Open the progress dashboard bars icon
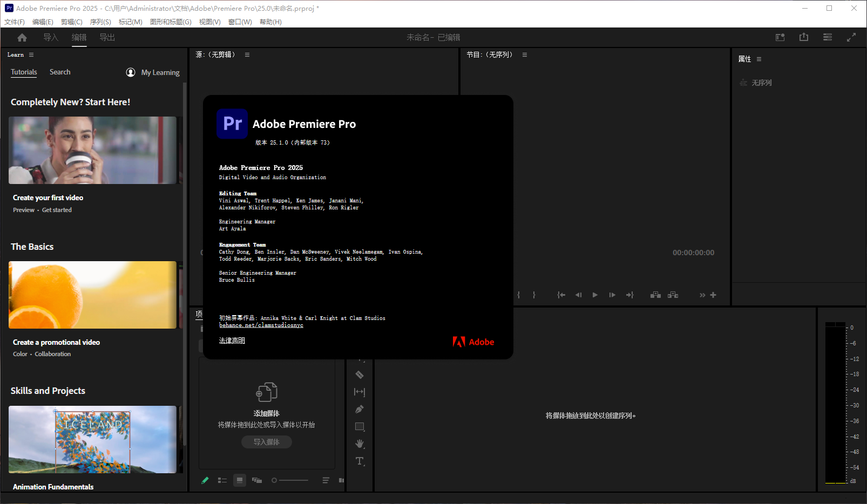 pos(828,37)
